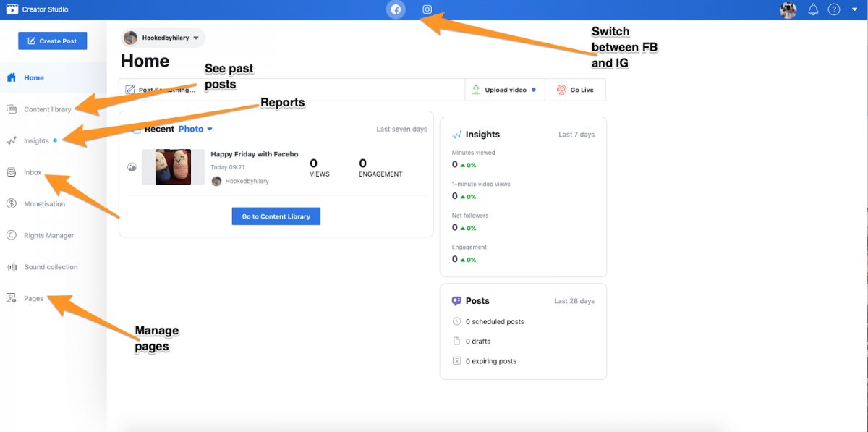Click Go to Content Library
The height and width of the screenshot is (432, 868).
(276, 216)
